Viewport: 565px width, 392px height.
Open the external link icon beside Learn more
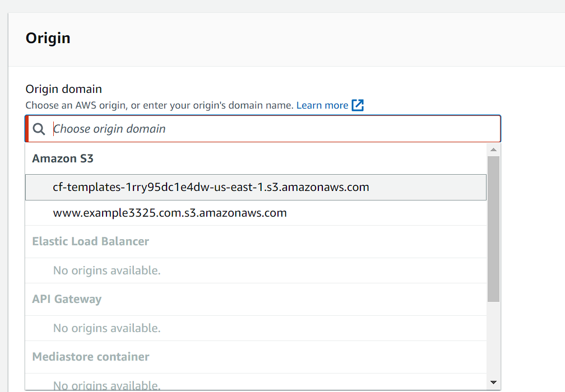click(x=358, y=105)
